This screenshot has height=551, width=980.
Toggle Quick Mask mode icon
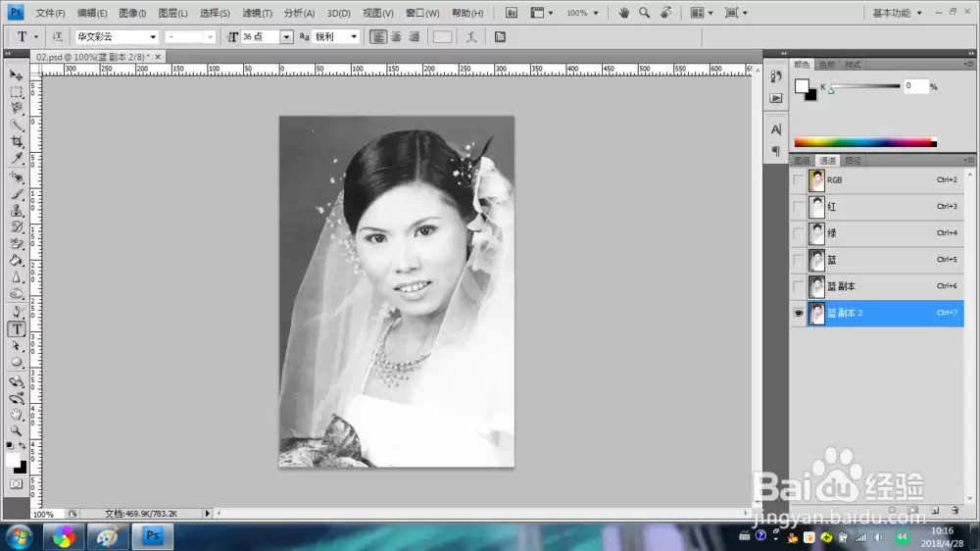[17, 484]
